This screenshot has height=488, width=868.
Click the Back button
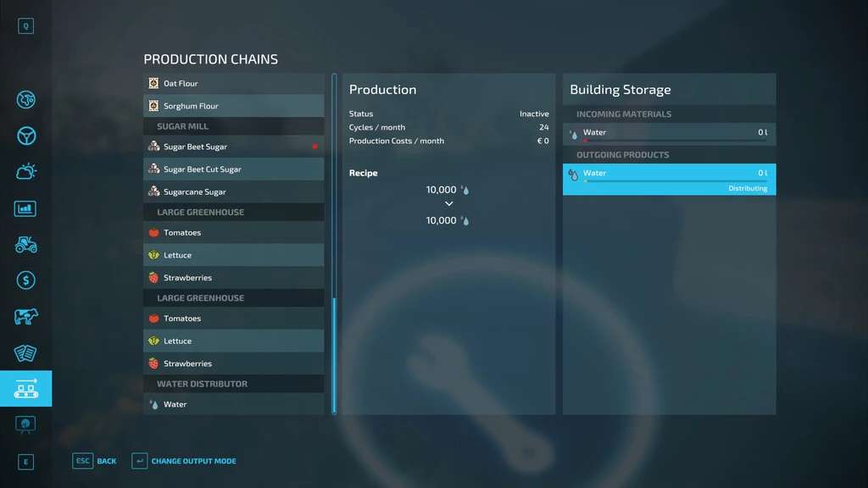coord(95,461)
